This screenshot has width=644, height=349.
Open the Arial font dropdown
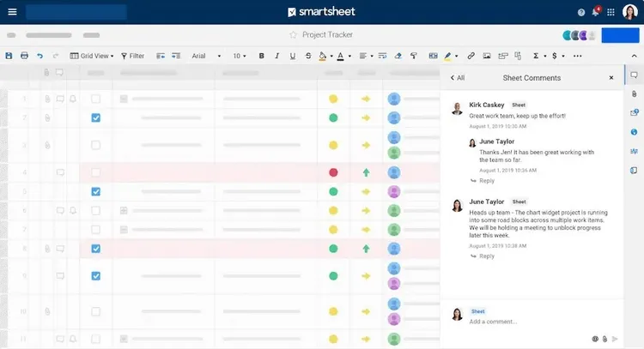coord(206,56)
